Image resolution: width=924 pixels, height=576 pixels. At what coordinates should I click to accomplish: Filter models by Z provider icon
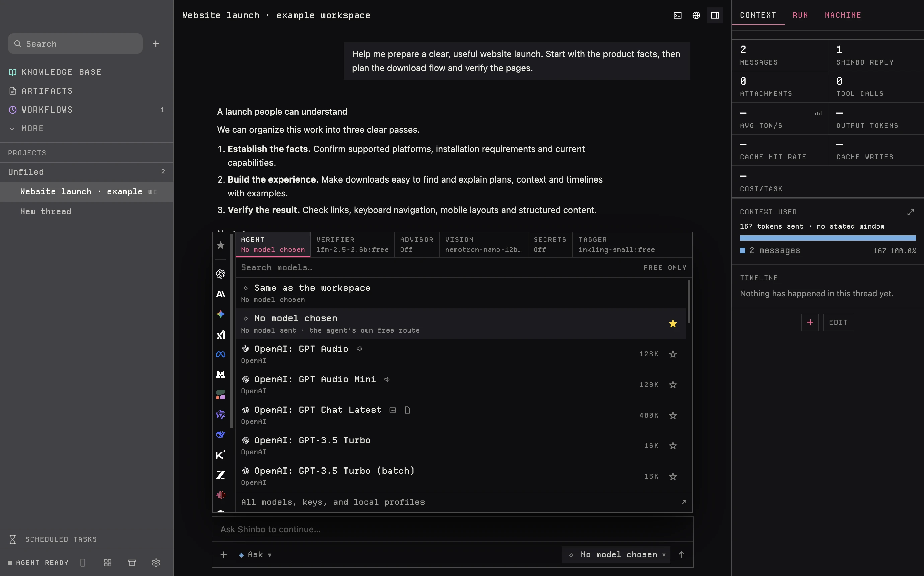(x=220, y=475)
